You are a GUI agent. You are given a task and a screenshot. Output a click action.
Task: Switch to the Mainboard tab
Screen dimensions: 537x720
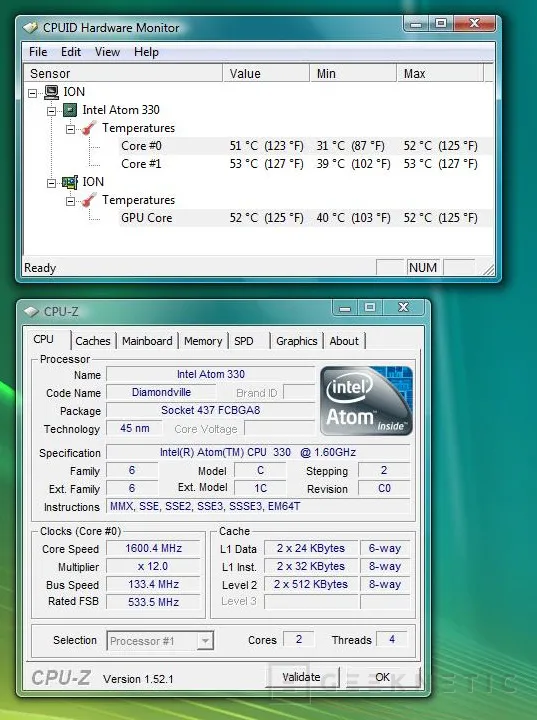pyautogui.click(x=147, y=341)
